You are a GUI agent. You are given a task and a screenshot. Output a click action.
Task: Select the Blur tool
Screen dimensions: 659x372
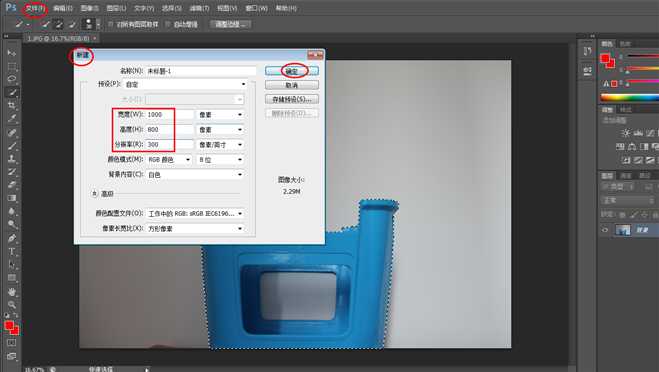point(12,211)
